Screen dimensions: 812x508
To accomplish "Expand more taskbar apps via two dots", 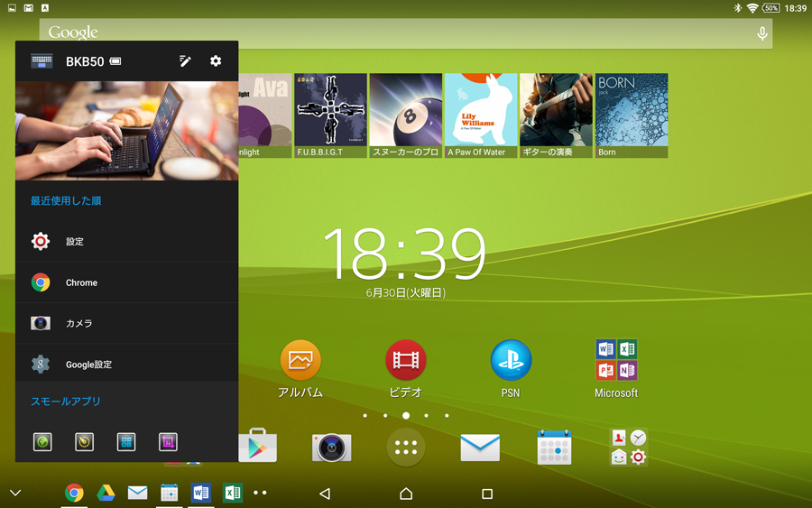I will 260,493.
